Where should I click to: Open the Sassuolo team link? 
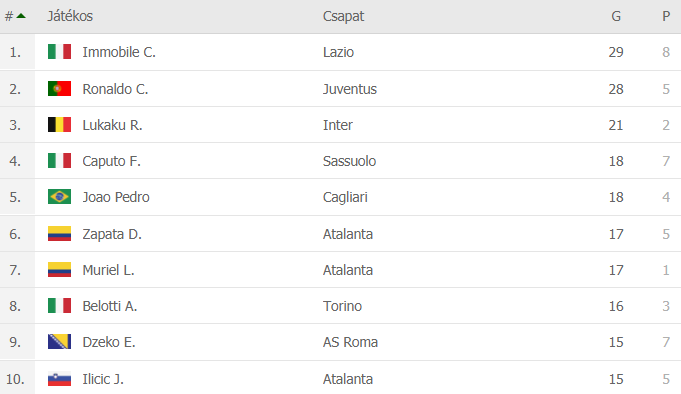[x=349, y=161]
